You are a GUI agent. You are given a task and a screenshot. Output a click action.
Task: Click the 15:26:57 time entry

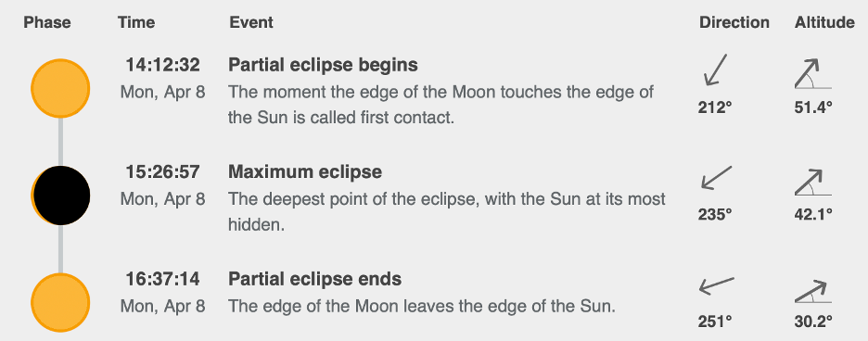pos(163,172)
